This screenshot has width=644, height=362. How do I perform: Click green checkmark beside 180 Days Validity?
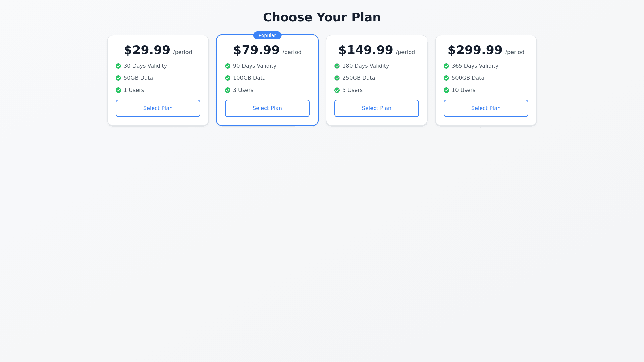pyautogui.click(x=337, y=66)
